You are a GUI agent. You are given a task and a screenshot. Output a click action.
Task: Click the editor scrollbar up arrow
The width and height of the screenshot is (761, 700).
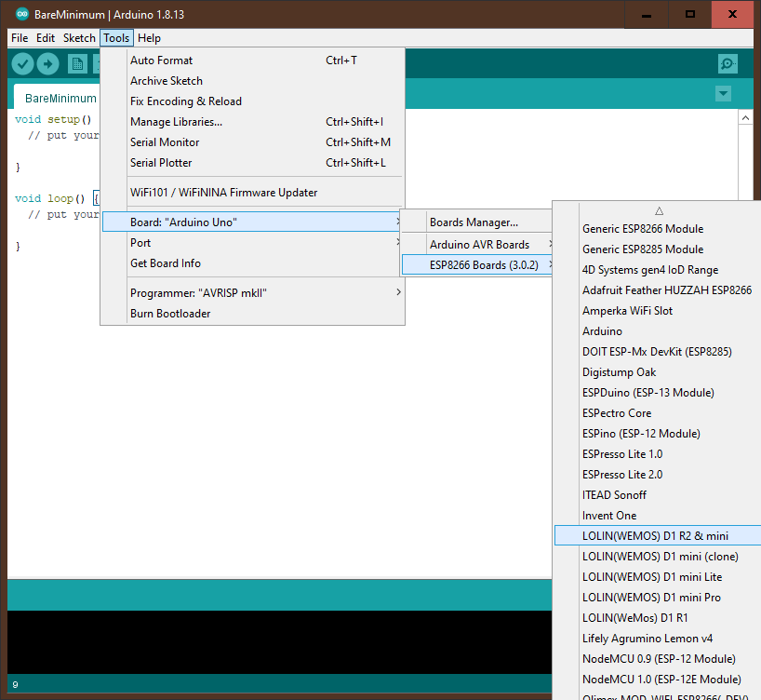(745, 117)
